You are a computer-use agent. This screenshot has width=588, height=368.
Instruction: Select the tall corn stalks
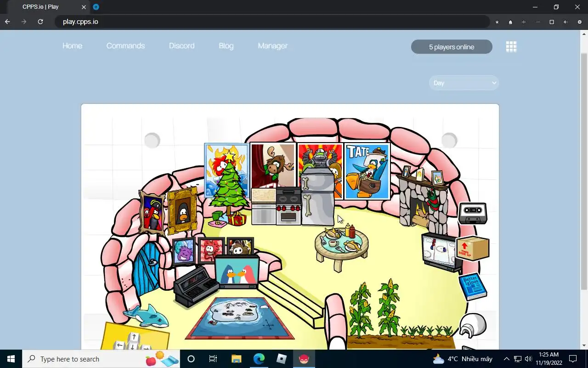[375, 307]
